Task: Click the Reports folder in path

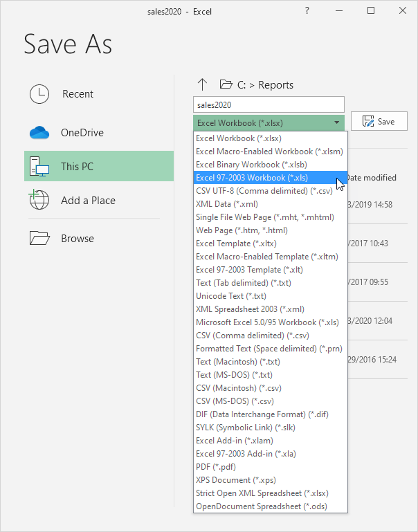Action: point(275,85)
